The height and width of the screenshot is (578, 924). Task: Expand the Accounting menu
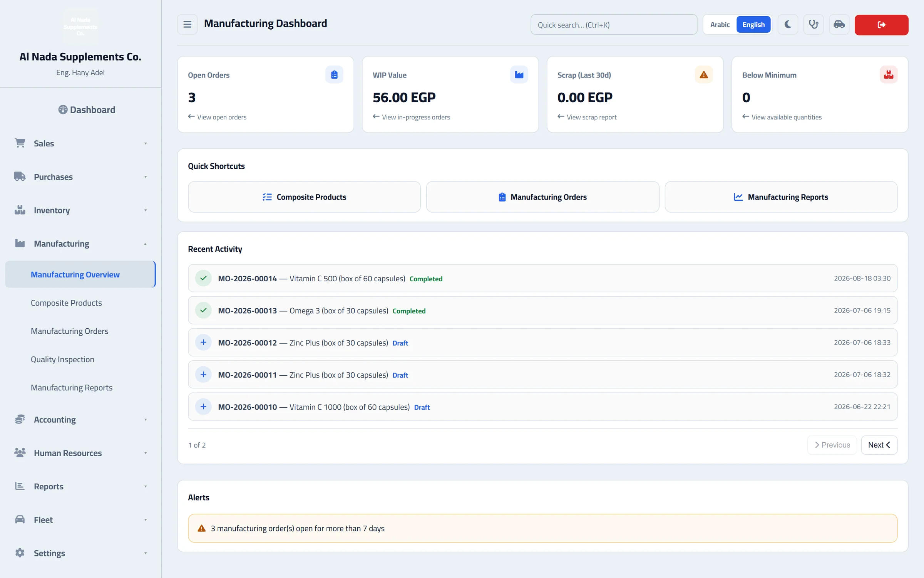coord(80,420)
